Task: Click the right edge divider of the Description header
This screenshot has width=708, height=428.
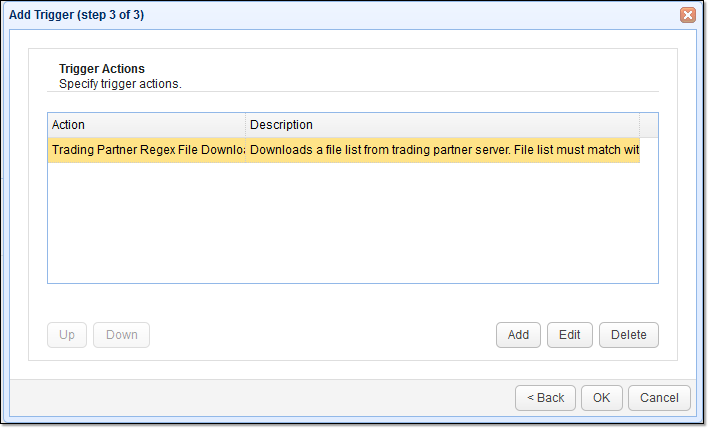Action: [639, 125]
